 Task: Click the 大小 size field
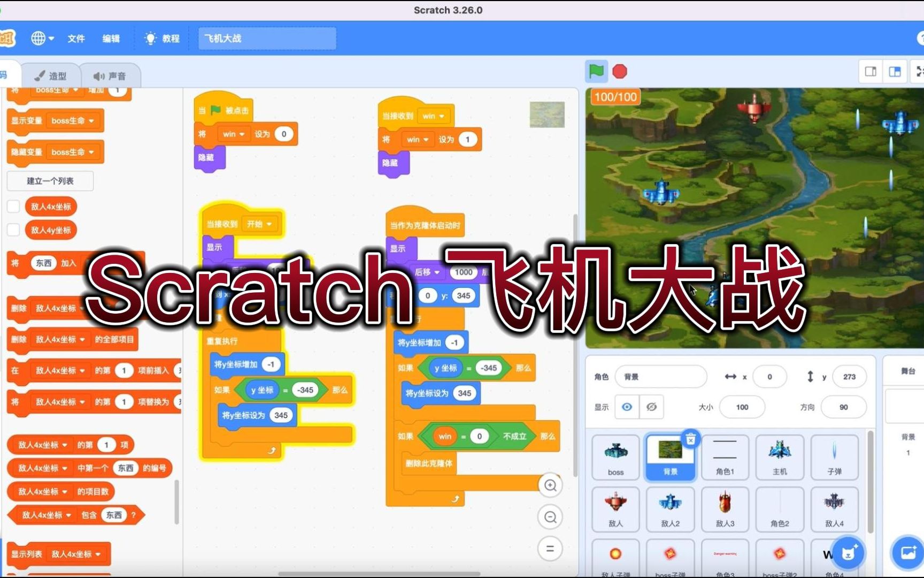[x=742, y=407]
